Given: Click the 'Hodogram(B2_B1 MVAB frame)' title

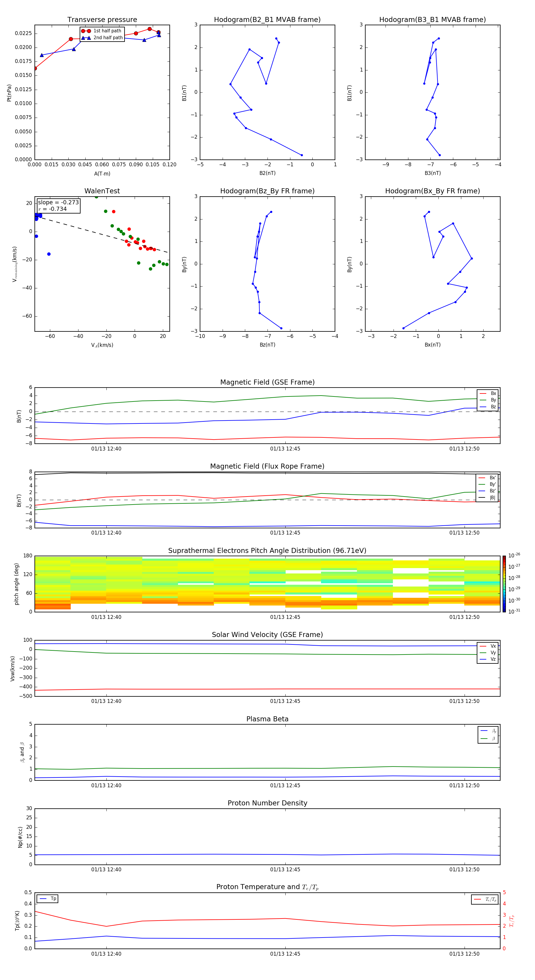Looking at the screenshot, I should (267, 19).
